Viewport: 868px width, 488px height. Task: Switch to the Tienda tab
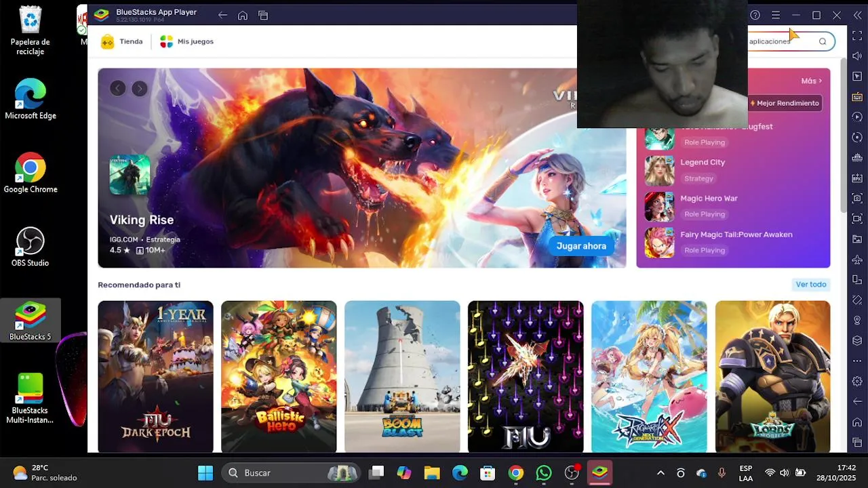[x=122, y=41]
